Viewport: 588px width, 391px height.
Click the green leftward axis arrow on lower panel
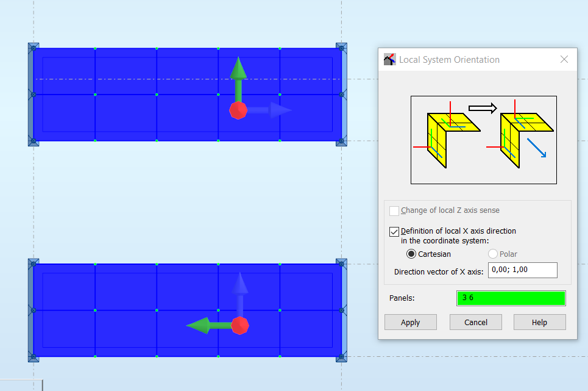(208, 325)
